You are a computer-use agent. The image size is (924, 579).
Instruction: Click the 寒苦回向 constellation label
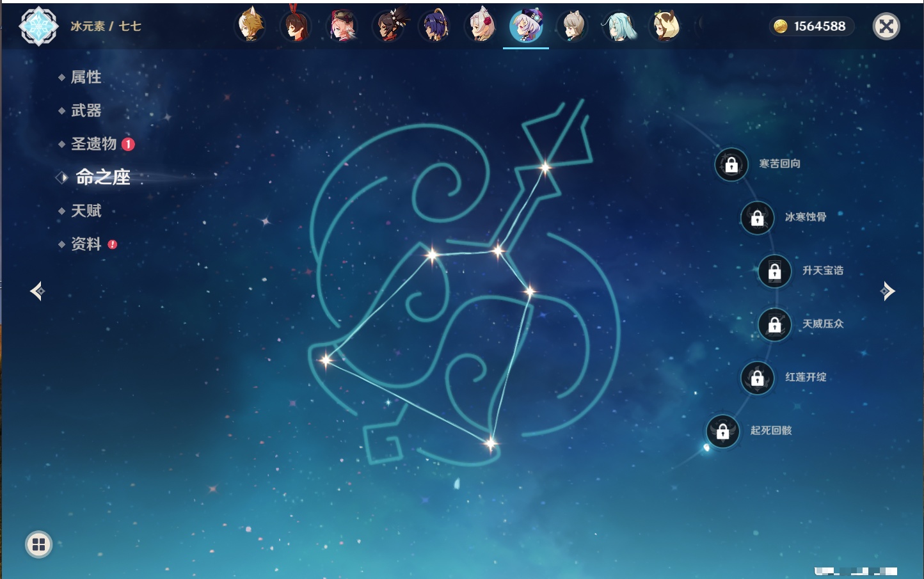coord(779,164)
